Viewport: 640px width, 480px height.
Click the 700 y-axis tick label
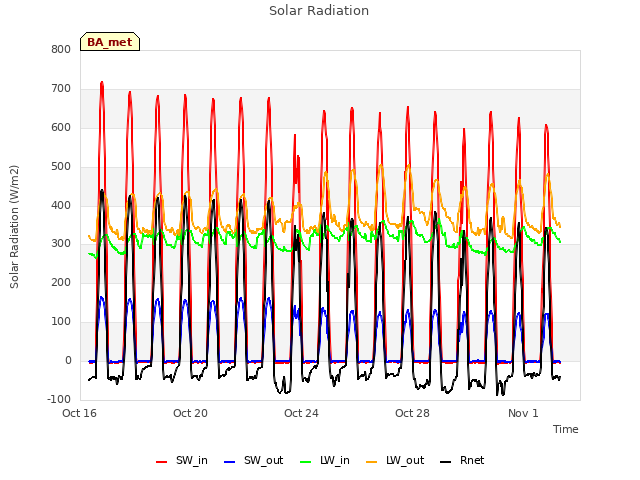(61, 89)
